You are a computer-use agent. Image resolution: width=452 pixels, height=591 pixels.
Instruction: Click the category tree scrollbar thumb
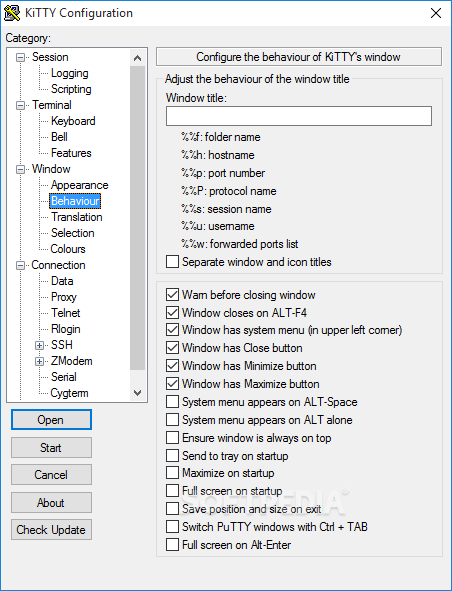138,218
